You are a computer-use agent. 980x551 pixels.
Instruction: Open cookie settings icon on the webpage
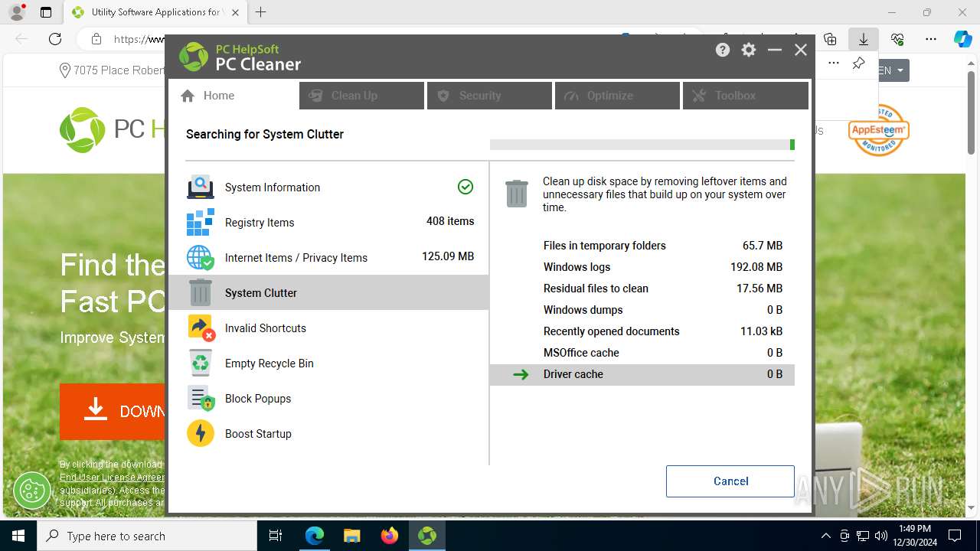32,490
